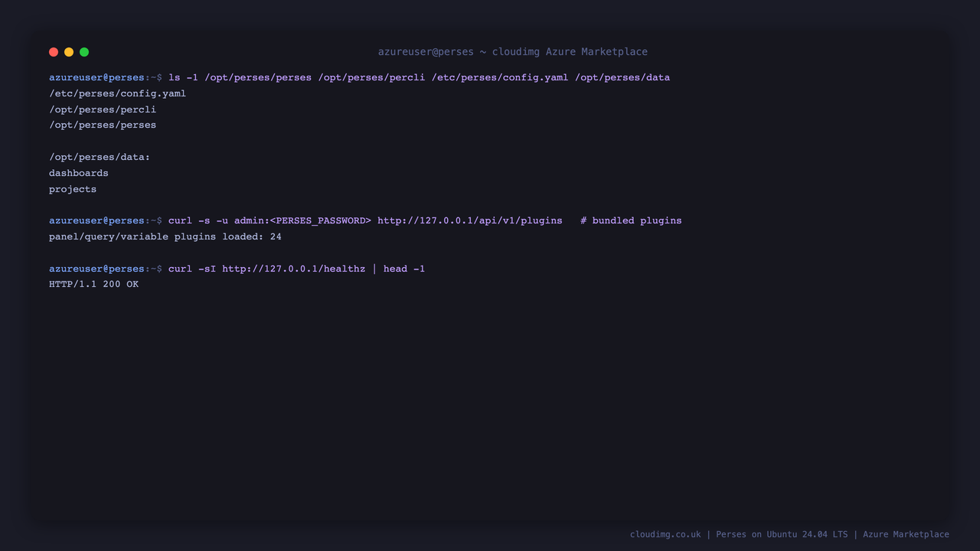Select the /etc/perses/config.yaml output line
The image size is (980, 551).
tap(117, 93)
